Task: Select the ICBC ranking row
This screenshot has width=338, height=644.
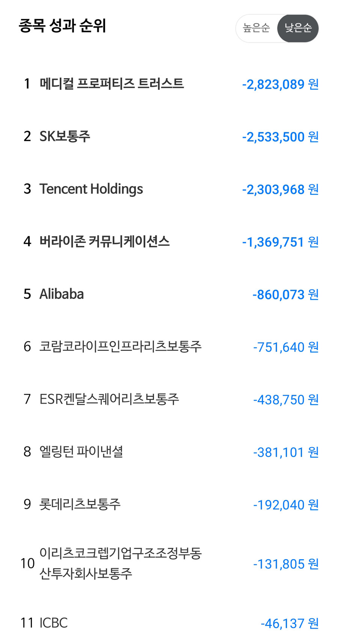Action: 54,623
